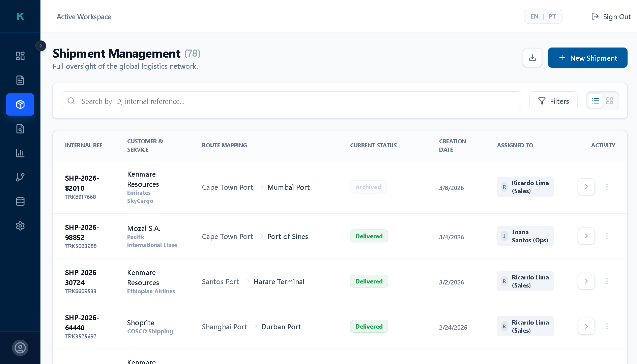Screen dimensions: 637x364
Task: Switch language to PT
Action: tap(552, 16)
